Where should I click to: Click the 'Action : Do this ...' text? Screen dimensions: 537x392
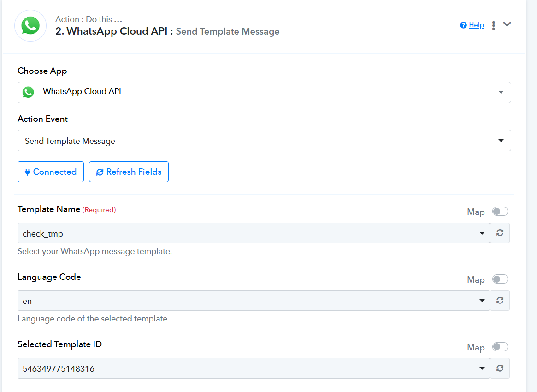(89, 19)
